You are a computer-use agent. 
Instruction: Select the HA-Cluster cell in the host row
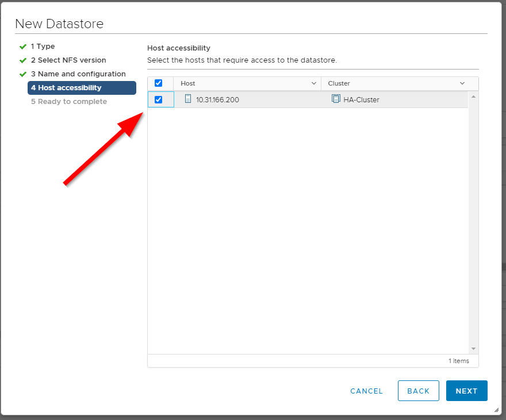coord(361,100)
